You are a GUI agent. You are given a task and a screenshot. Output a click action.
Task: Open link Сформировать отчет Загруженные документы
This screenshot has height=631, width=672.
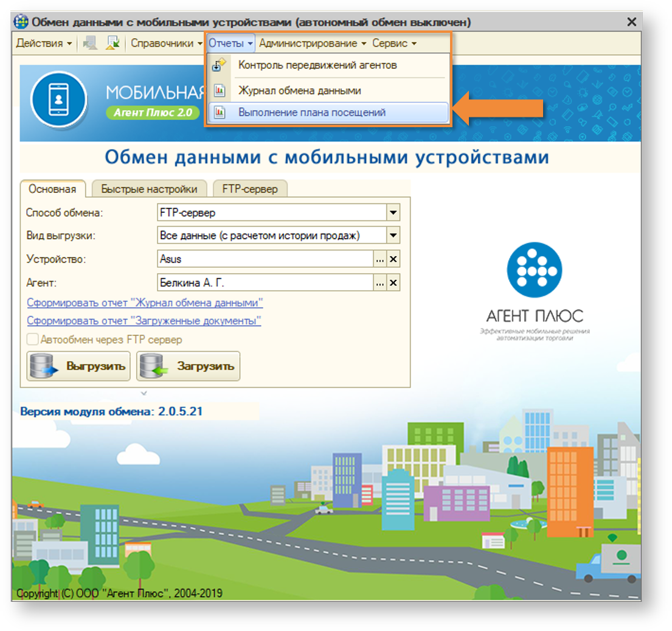144,321
